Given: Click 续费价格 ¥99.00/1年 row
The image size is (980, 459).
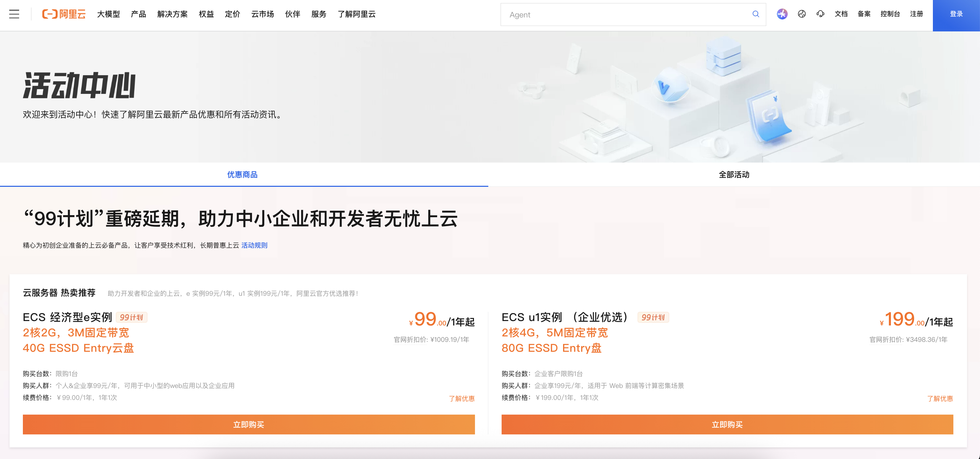Looking at the screenshot, I should pyautogui.click(x=70, y=398).
